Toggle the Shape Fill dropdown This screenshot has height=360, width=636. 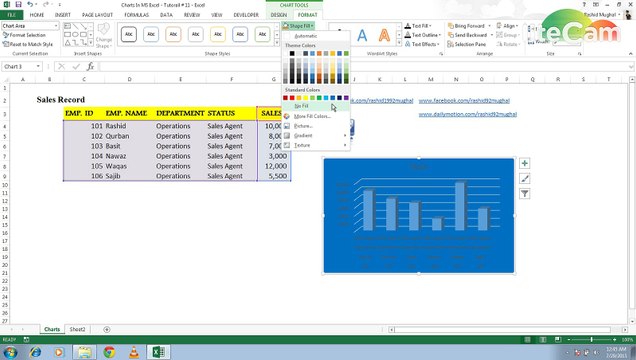[298, 26]
